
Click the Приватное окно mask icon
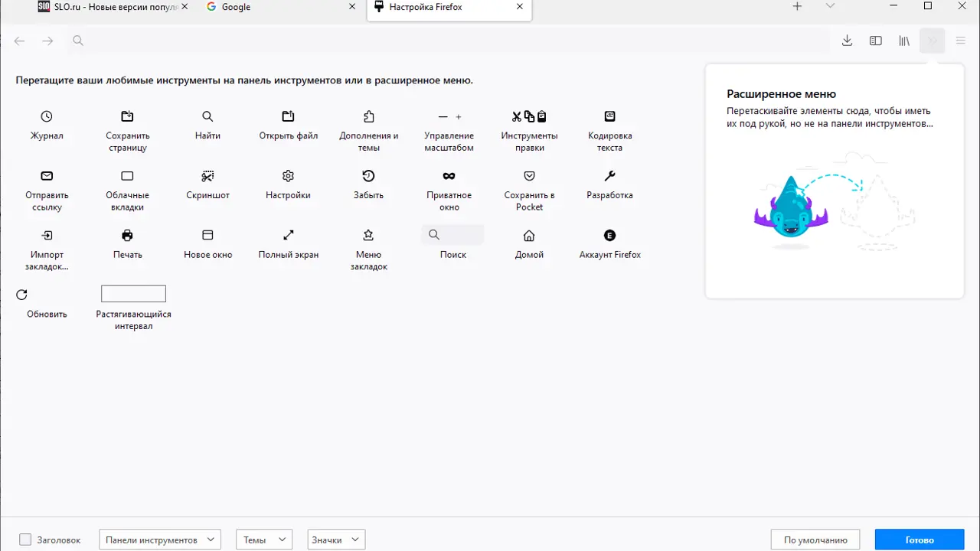(x=449, y=176)
